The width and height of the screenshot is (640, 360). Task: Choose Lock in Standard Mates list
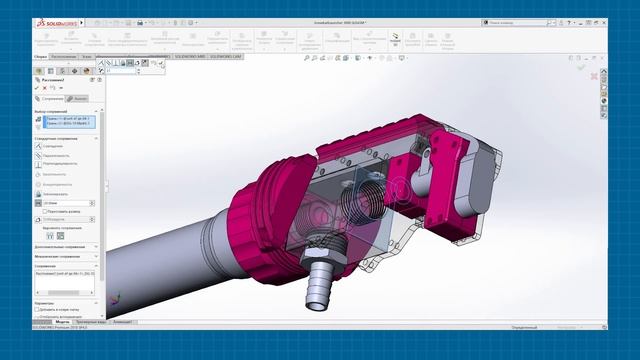click(55, 194)
